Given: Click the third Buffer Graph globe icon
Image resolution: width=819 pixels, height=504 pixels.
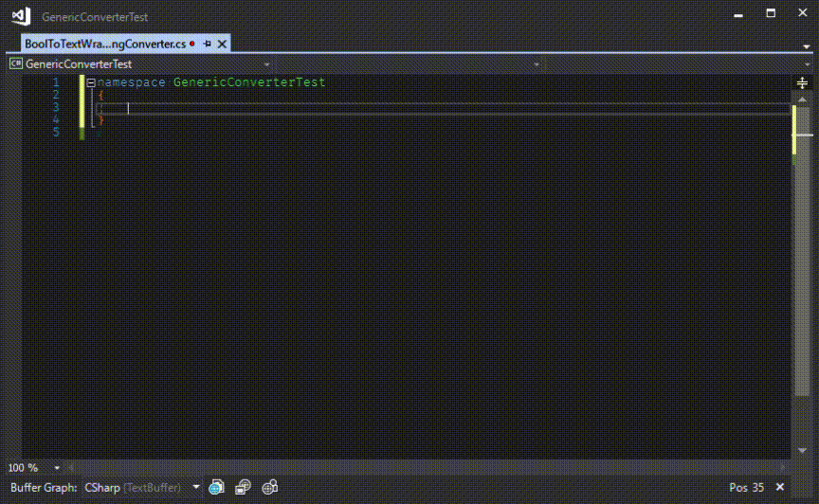Looking at the screenshot, I should [269, 487].
